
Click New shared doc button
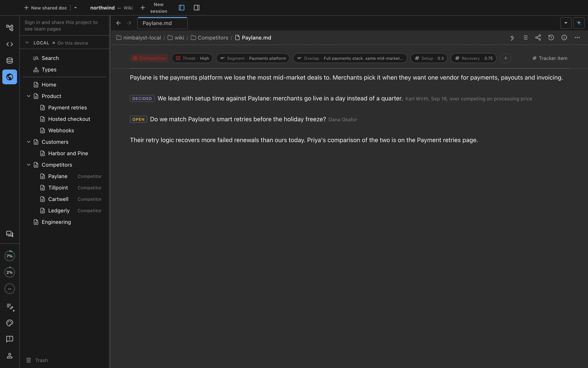pyautogui.click(x=46, y=8)
